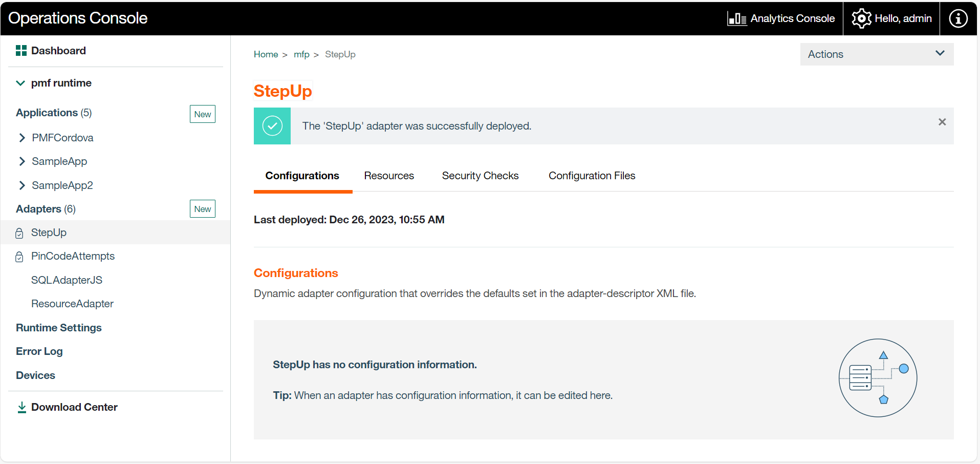Click the Dashboard grid icon
980x464 pixels.
click(21, 50)
